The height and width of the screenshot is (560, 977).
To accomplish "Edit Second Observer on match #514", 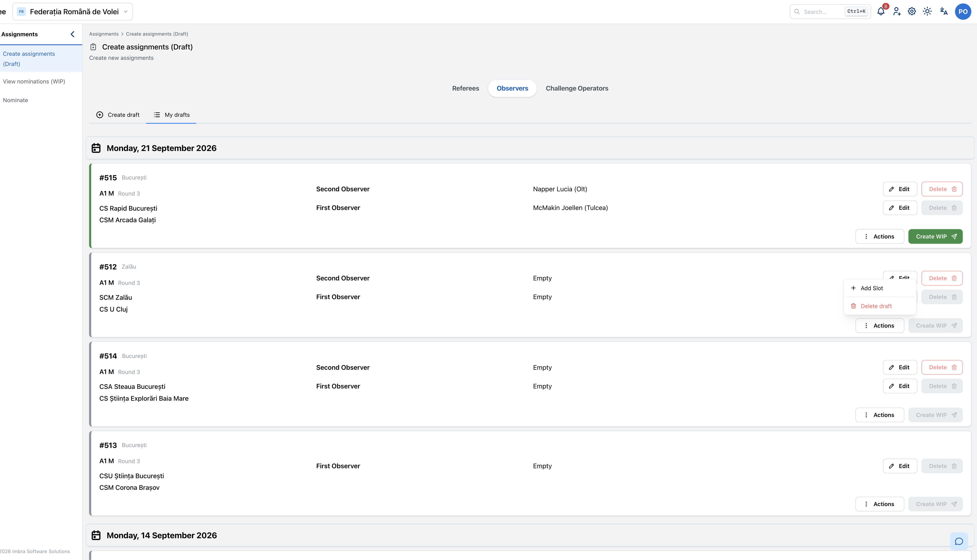I will coord(900,367).
